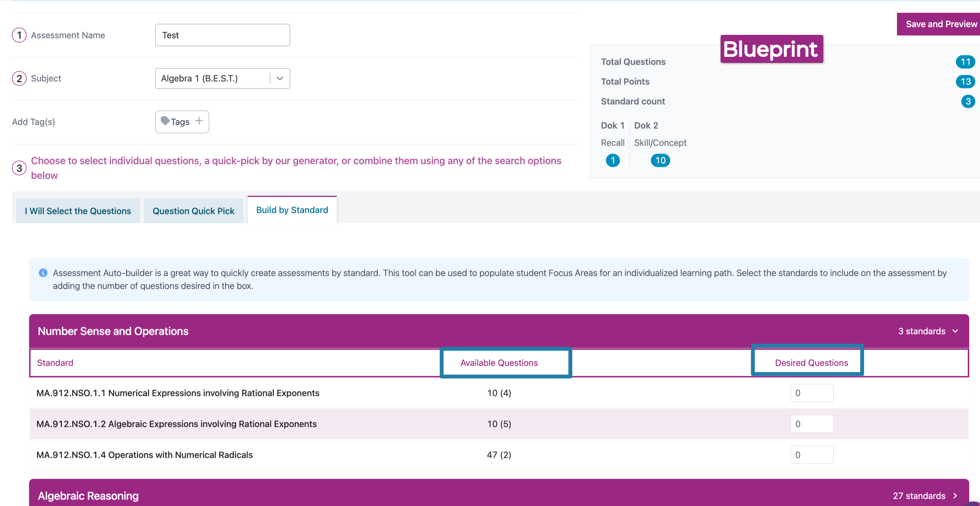Click the Dok 1 Recall count badge
Viewport: 980px width, 506px height.
point(612,160)
